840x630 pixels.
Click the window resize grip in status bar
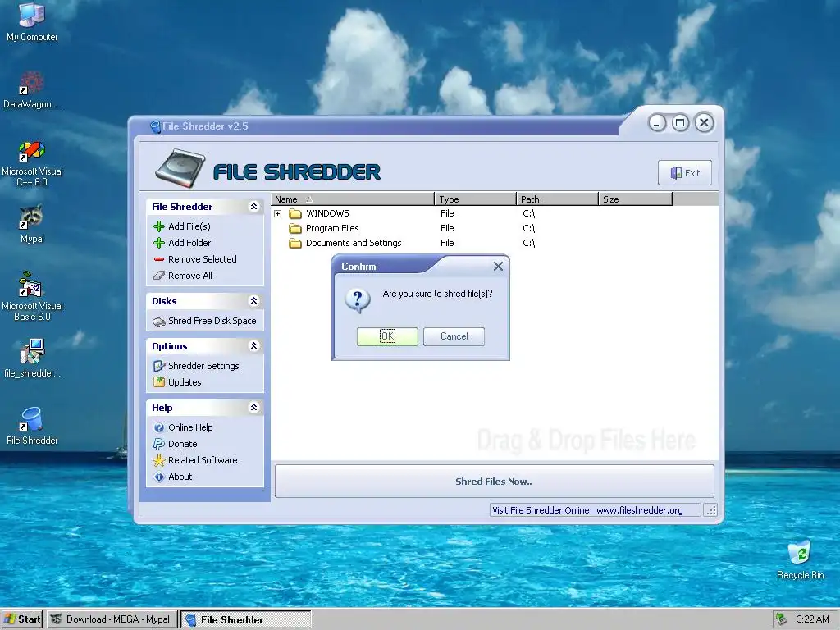tap(710, 510)
